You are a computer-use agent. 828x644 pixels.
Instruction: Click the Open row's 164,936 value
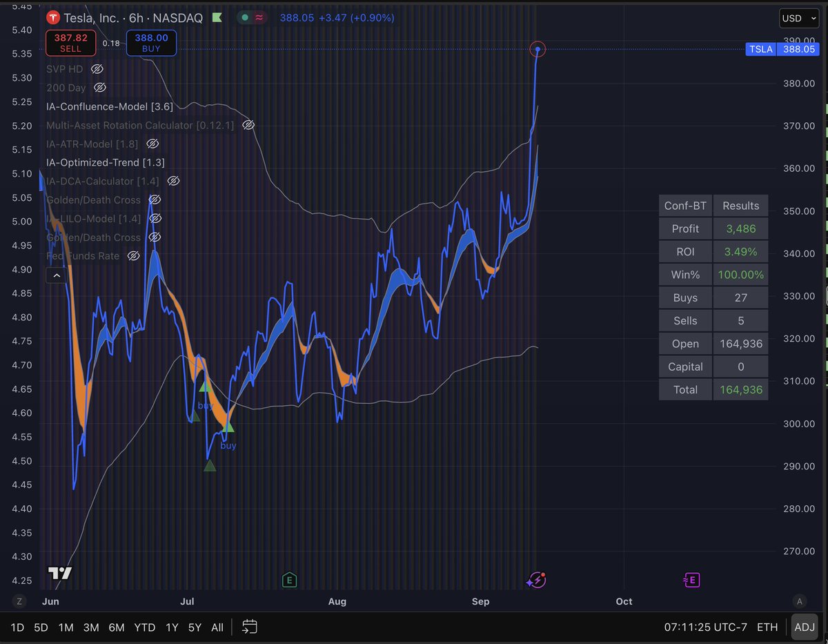tap(741, 344)
